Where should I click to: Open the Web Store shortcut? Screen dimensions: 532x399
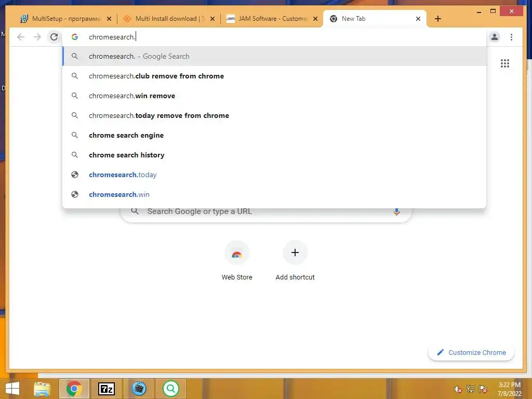pyautogui.click(x=237, y=261)
